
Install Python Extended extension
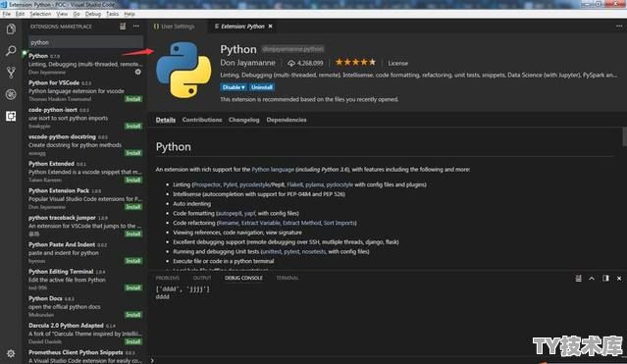[133, 180]
